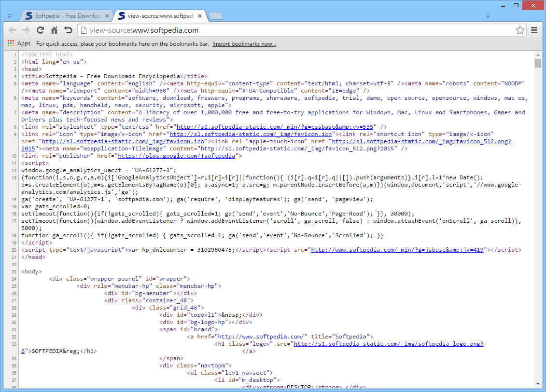
Task: Click the vertical scrollbar thumb
Action: tap(538, 63)
